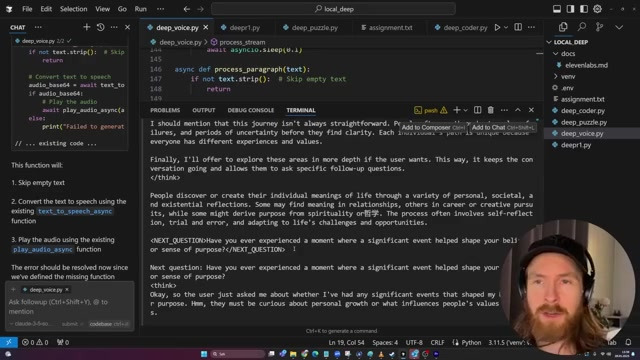Image resolution: width=640 pixels, height=360 pixels.
Task: Close the terminal panel
Action: (x=531, y=110)
